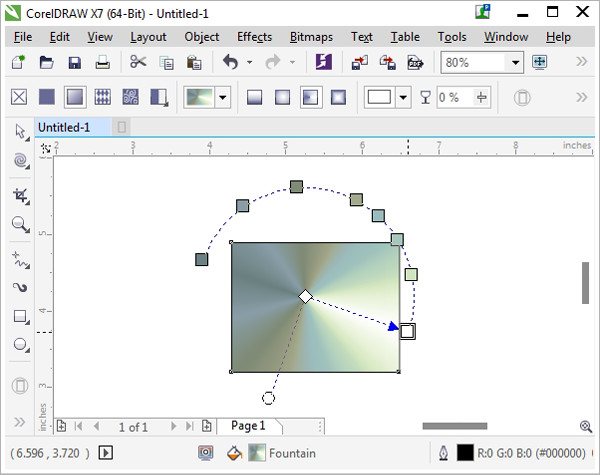Open the Redo history dropdown arrow
Viewport: 600px width, 475px height.
pos(292,62)
